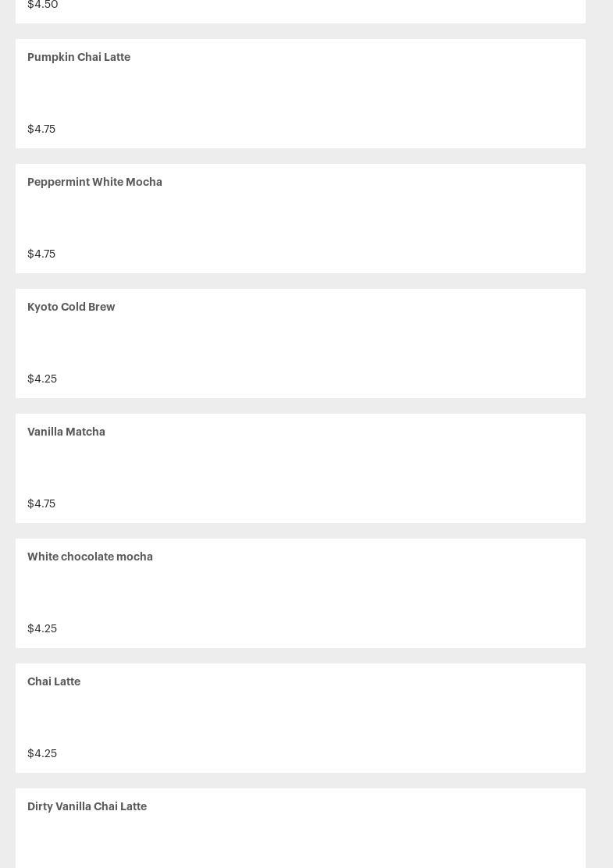Select the Chai Latte title text
This screenshot has height=868, width=613.
(x=54, y=681)
